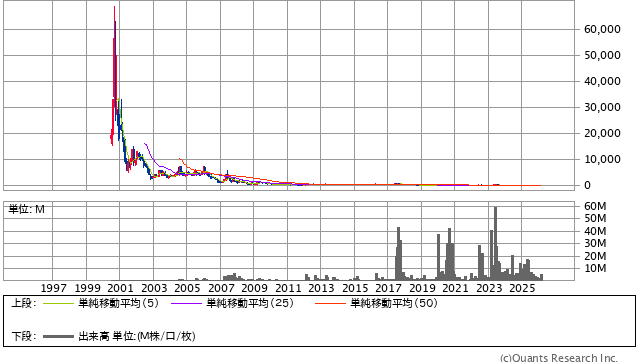Click the 40,000 price axis label
The image size is (638, 362).
tap(602, 81)
